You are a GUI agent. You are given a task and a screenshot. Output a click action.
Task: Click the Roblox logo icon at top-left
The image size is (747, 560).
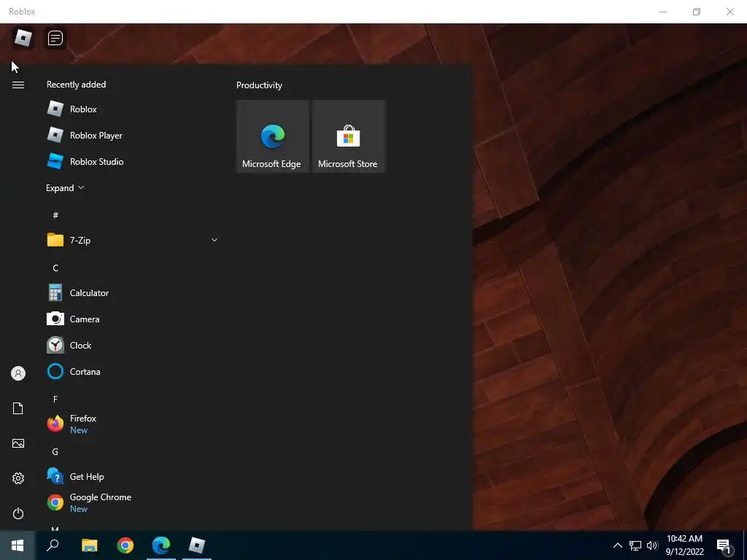pyautogui.click(x=23, y=38)
